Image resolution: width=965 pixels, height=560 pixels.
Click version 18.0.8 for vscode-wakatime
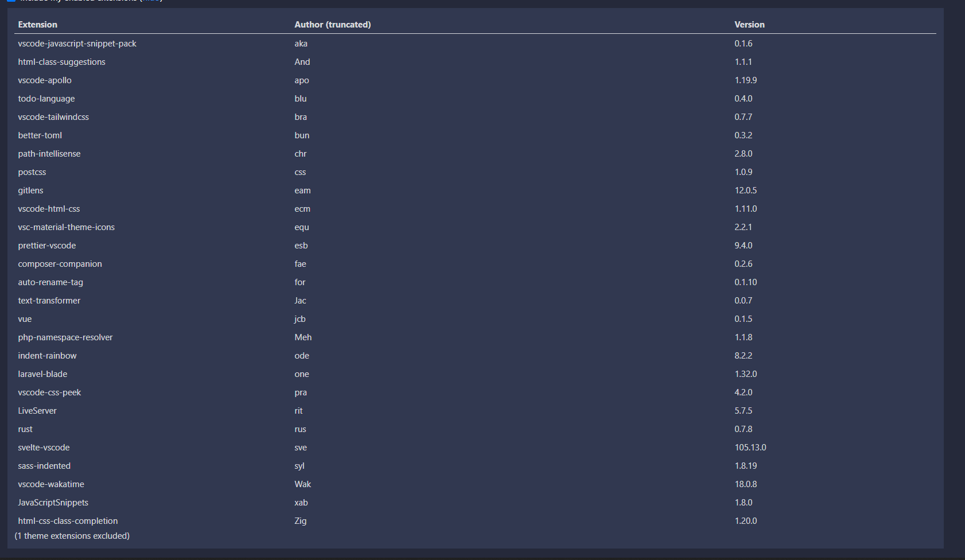click(746, 484)
